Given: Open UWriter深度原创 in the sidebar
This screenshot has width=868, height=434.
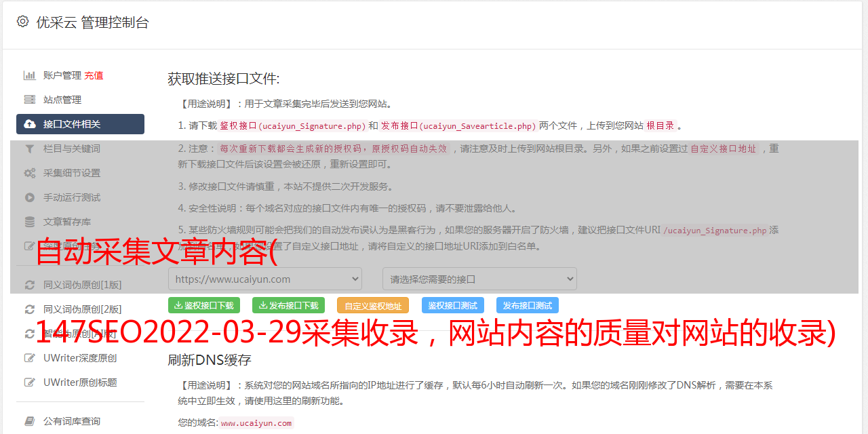Looking at the screenshot, I should tap(80, 358).
